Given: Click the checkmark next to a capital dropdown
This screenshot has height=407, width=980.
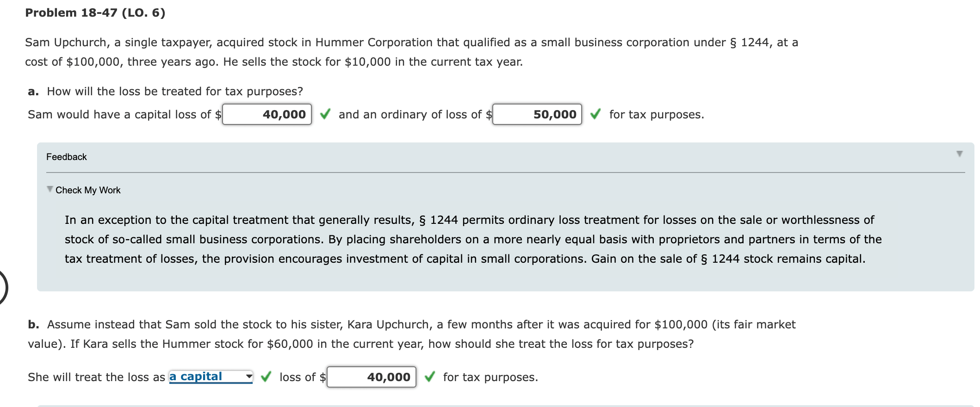Looking at the screenshot, I should click(266, 376).
